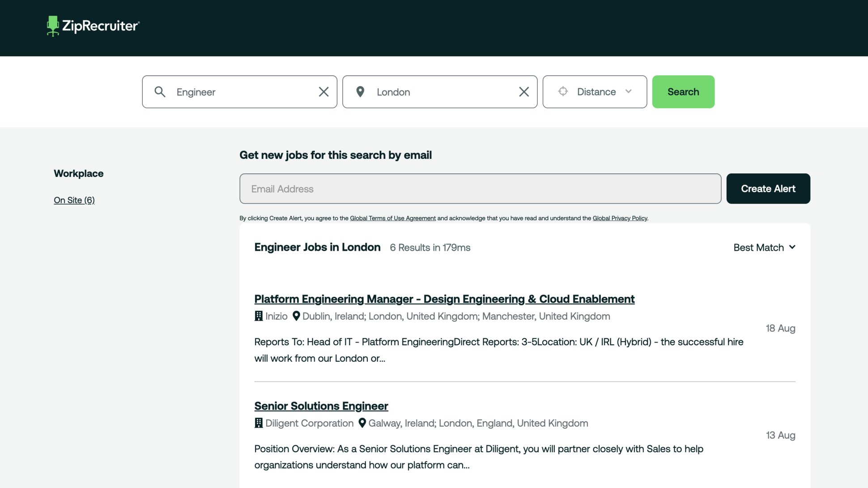
Task: Click the Distance crosshair icon
Action: 563,91
